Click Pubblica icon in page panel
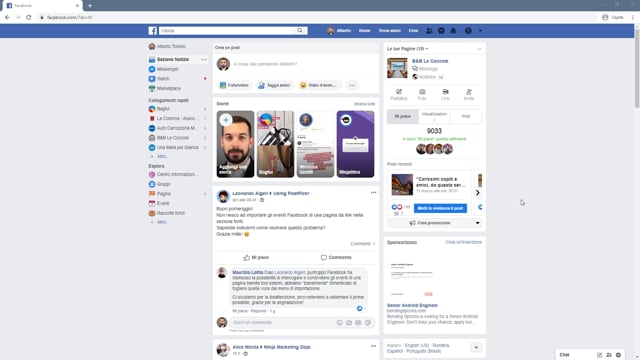 399,95
